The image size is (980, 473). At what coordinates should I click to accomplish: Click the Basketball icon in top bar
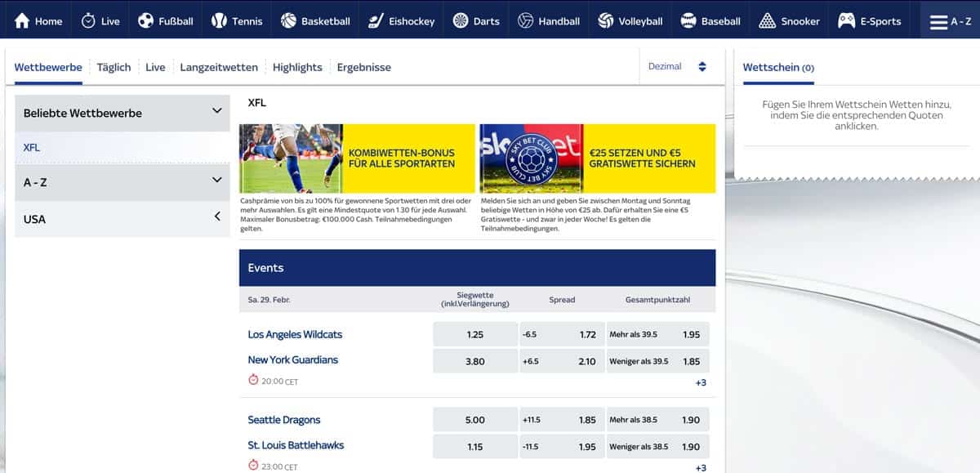pyautogui.click(x=288, y=21)
